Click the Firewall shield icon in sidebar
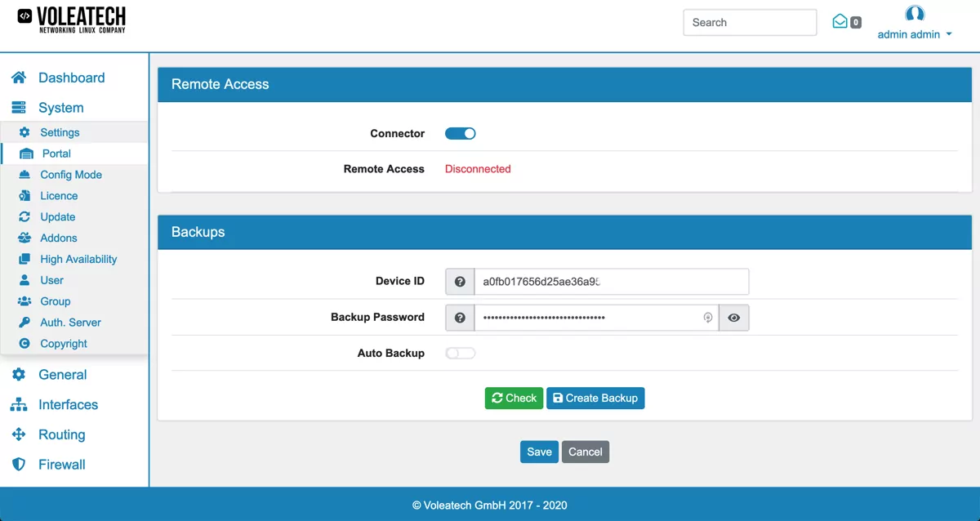Viewport: 980px width, 521px height. pyautogui.click(x=19, y=465)
